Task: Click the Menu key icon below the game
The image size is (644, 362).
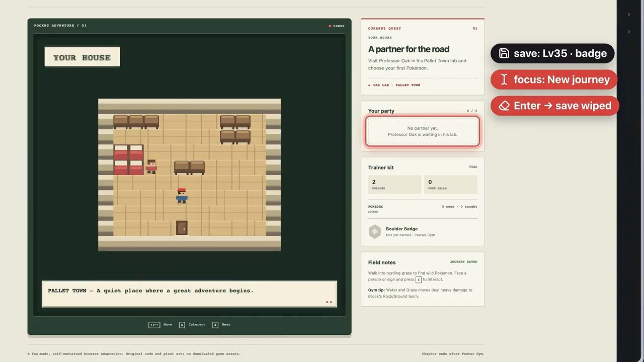Action: coord(215,325)
